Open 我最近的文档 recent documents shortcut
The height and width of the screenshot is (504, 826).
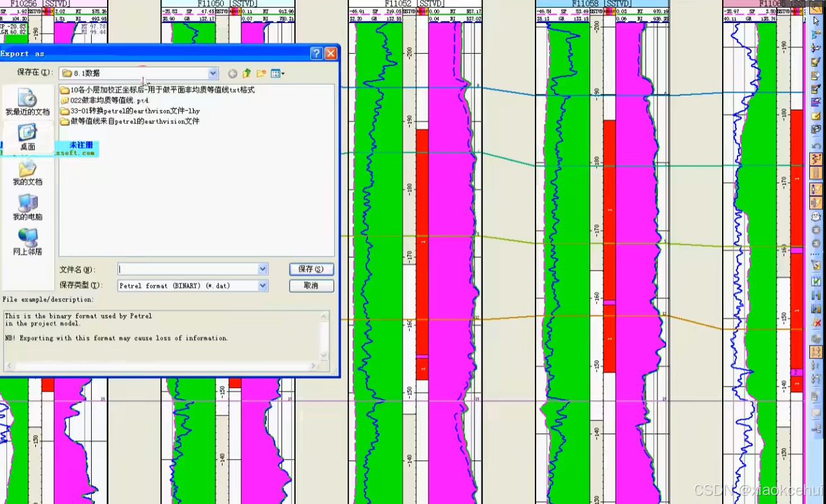[x=28, y=103]
